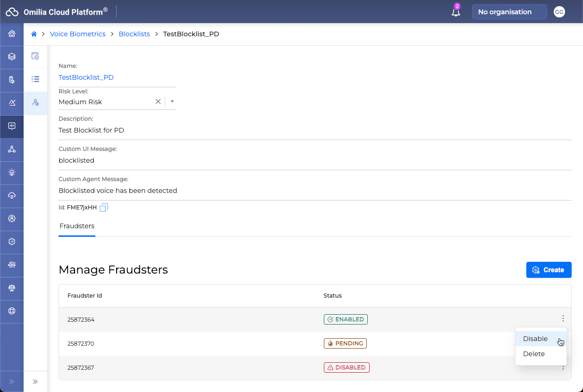Viewport: 583px width, 392px height.
Task: Go to Blocklists breadcrumb link
Action: coord(134,34)
